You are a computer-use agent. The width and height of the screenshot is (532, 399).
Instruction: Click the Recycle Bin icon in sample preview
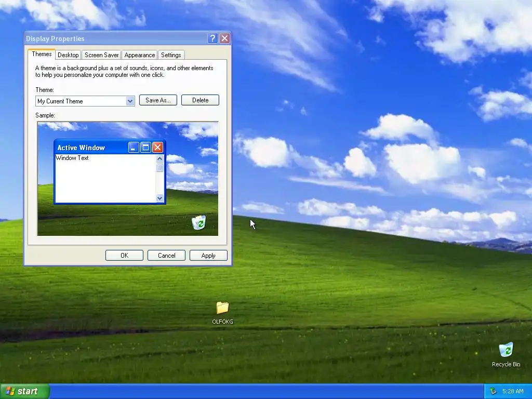point(199,222)
